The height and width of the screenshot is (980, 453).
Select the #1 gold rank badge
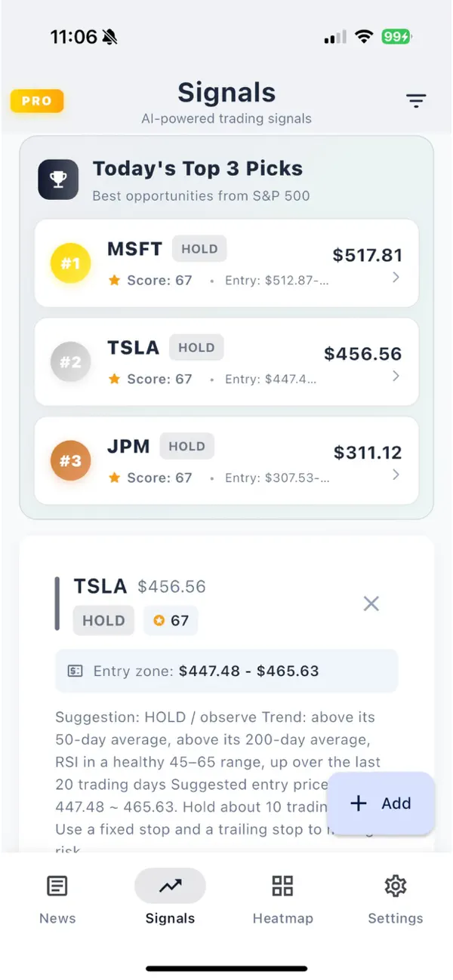[x=70, y=263]
